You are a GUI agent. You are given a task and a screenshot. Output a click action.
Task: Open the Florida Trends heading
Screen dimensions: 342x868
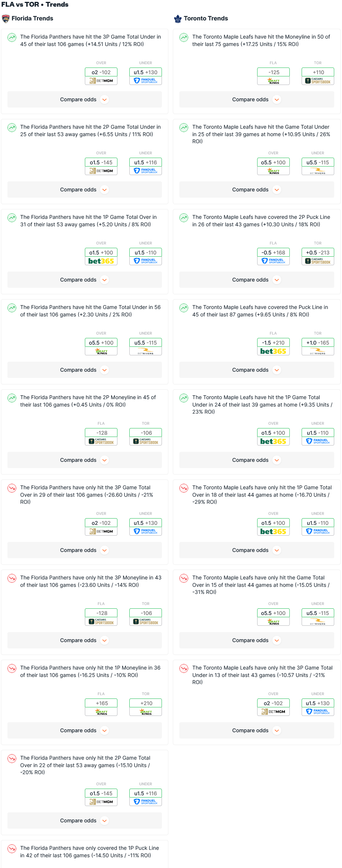click(x=32, y=19)
